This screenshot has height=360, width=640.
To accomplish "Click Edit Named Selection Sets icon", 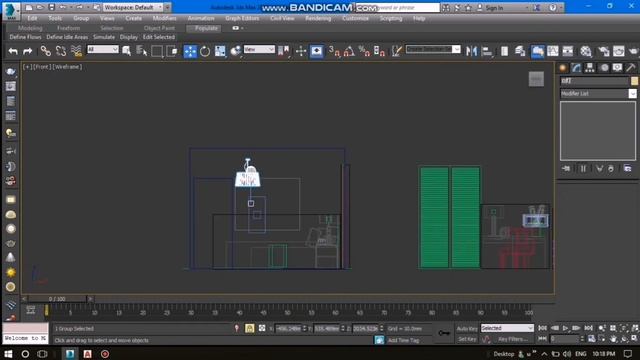I will pyautogui.click(x=396, y=51).
